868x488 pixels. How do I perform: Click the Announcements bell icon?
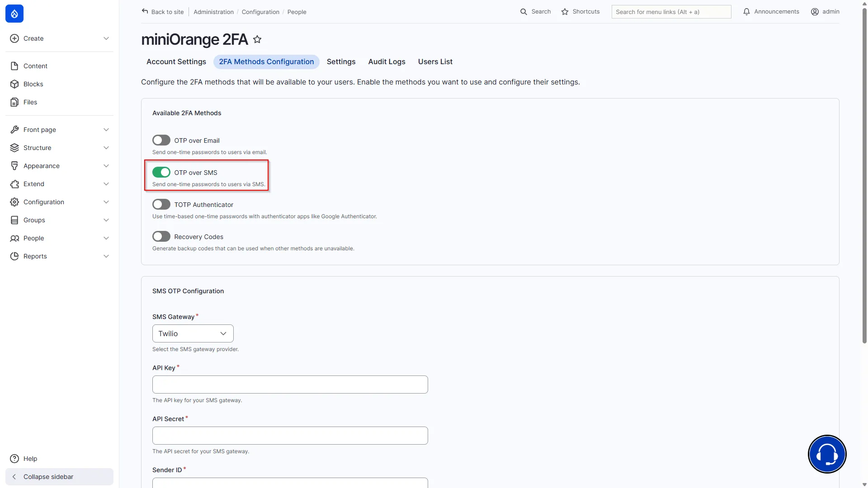point(746,12)
